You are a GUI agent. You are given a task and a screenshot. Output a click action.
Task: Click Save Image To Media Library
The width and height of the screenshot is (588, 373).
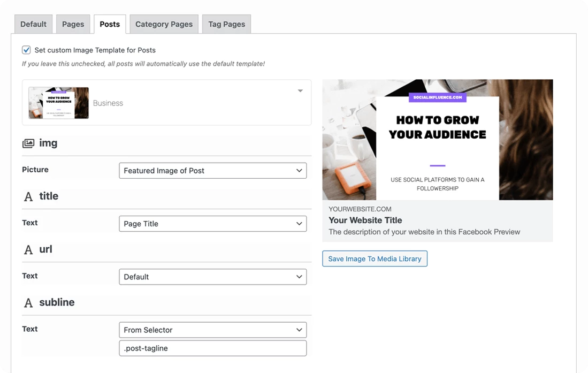point(375,258)
